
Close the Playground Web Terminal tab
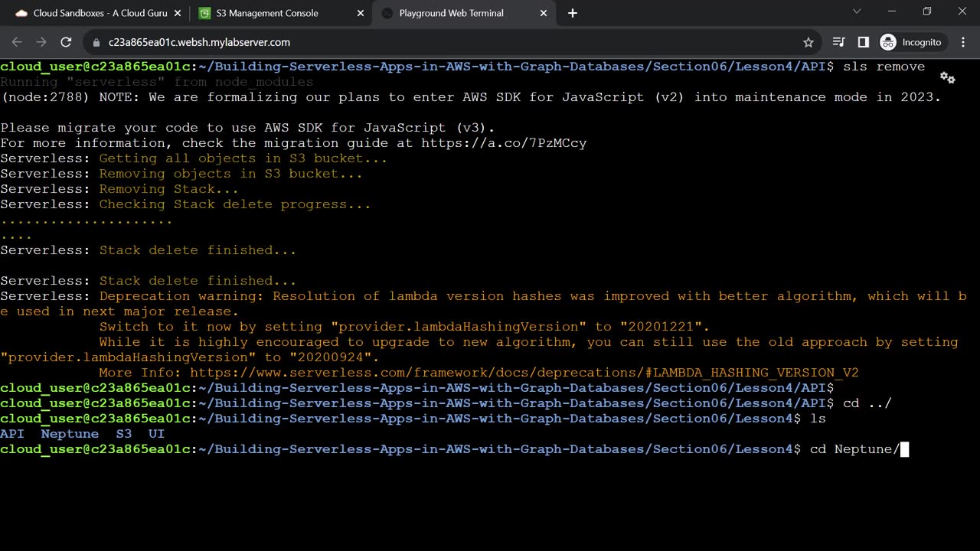tap(544, 13)
